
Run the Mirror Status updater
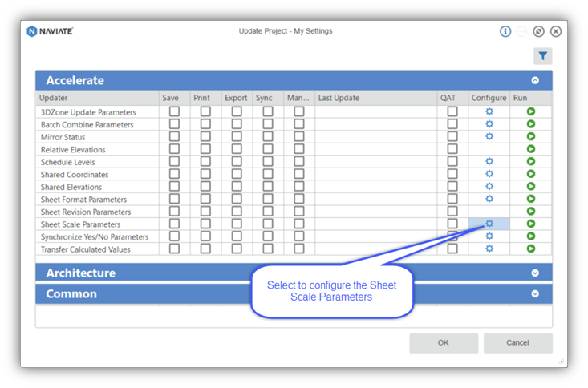530,136
